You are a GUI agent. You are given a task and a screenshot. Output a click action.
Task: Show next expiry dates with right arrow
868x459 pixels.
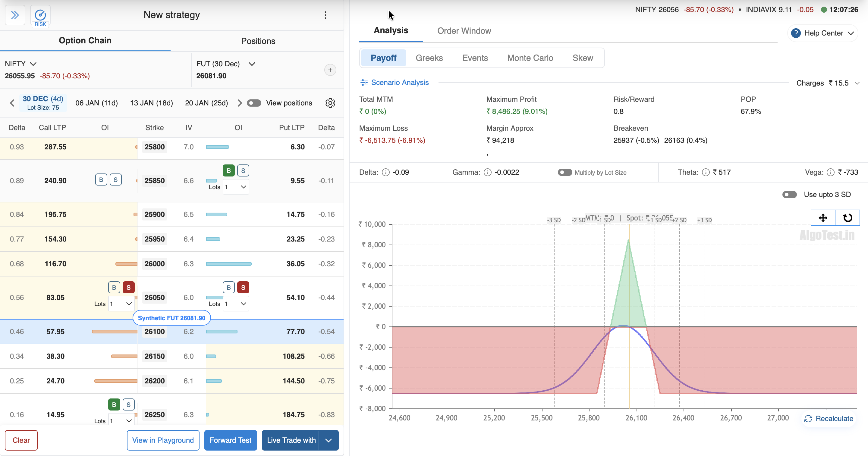pos(240,103)
